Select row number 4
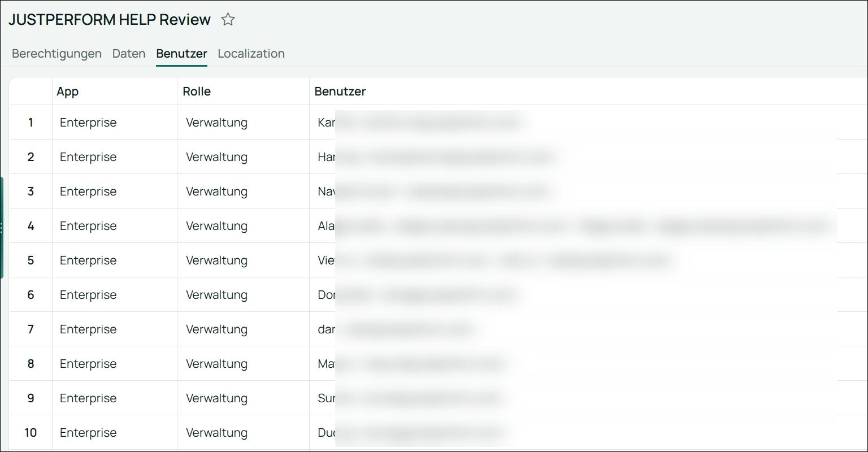The height and width of the screenshot is (452, 868). click(31, 225)
